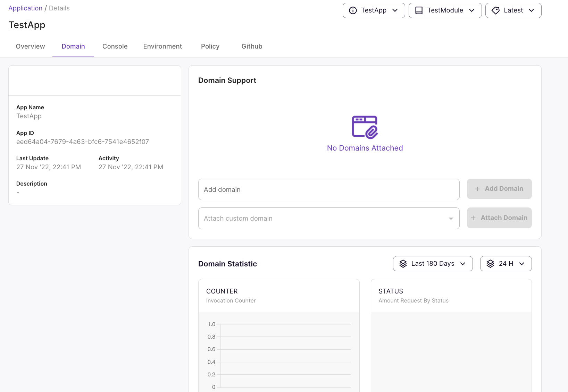Expand the Latest version chevron
The width and height of the screenshot is (568, 392).
click(532, 10)
